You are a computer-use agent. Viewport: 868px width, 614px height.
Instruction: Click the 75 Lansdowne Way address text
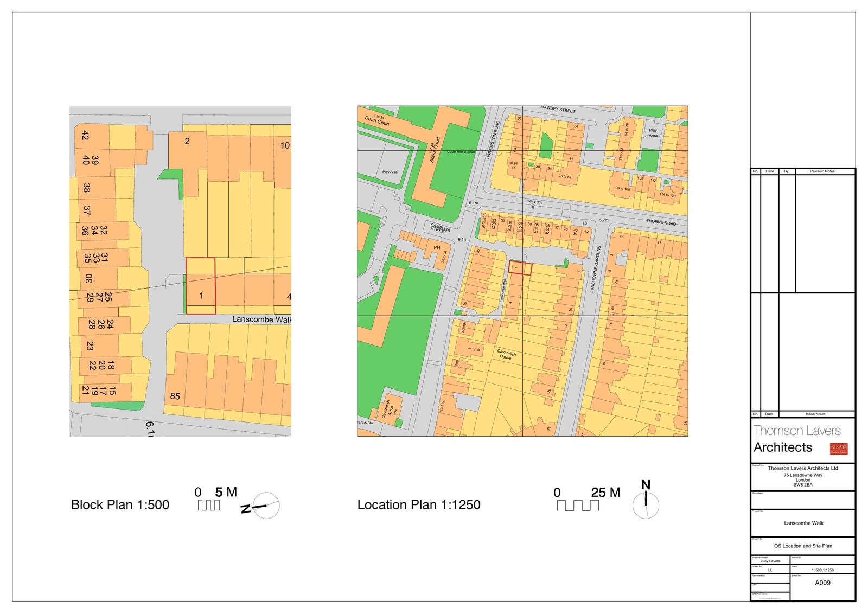pos(803,475)
